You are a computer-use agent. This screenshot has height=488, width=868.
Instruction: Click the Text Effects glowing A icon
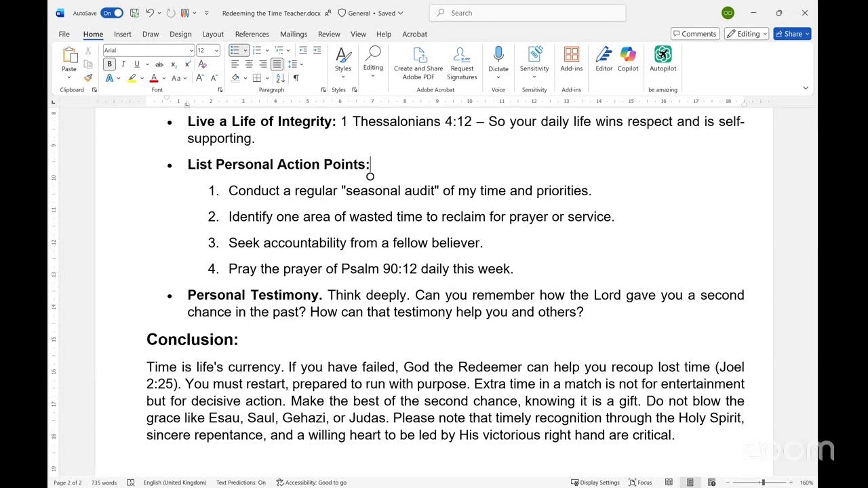(109, 78)
